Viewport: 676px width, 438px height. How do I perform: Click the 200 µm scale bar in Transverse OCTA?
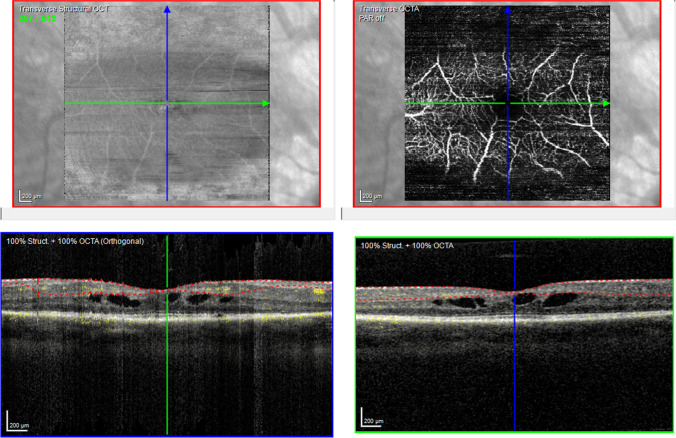click(370, 195)
